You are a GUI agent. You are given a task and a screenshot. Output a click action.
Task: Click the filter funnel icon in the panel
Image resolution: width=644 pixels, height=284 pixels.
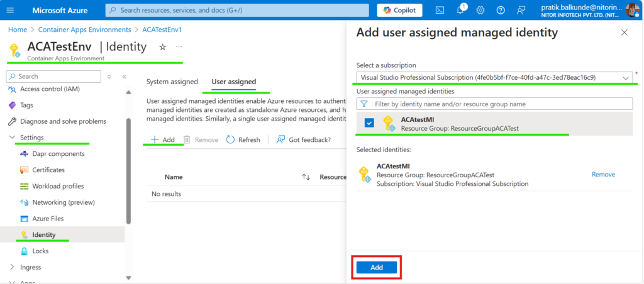(x=364, y=104)
